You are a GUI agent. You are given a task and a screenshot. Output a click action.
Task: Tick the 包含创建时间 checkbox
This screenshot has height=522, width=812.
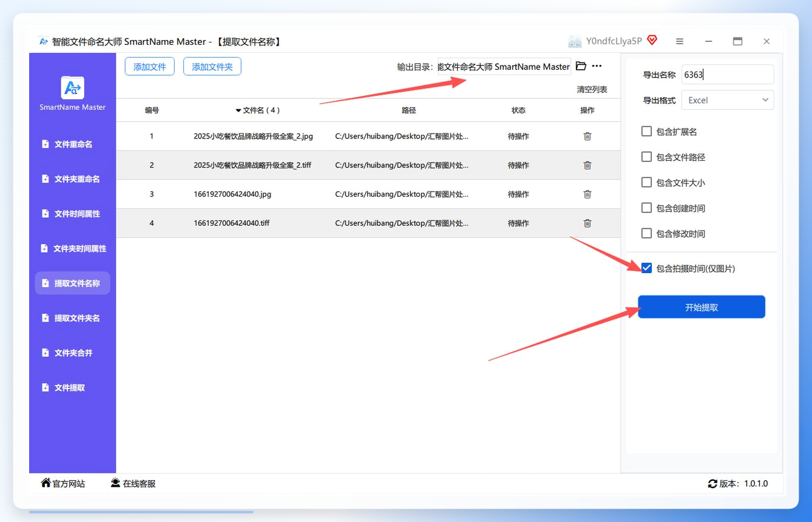[646, 208]
